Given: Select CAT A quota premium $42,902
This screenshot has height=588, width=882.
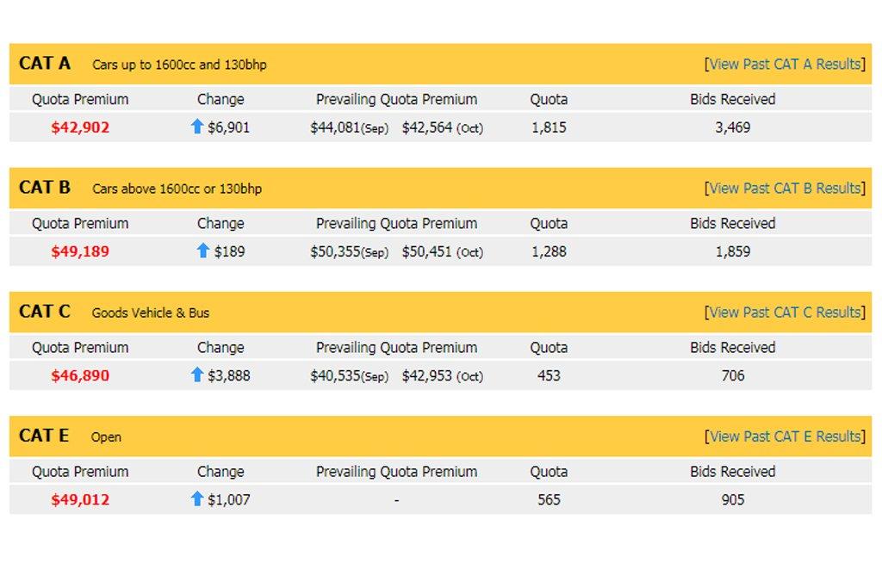Looking at the screenshot, I should coord(80,127).
